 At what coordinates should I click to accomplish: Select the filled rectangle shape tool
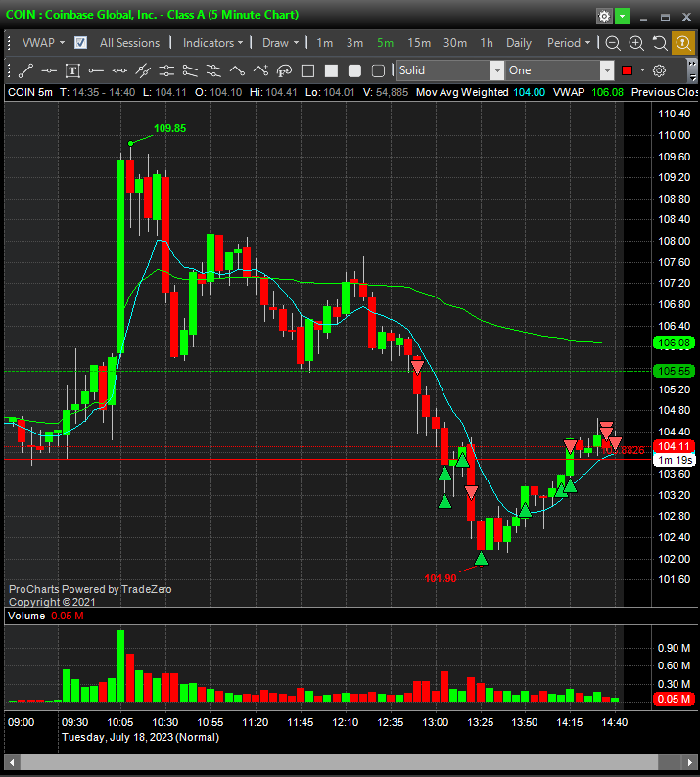coord(331,70)
